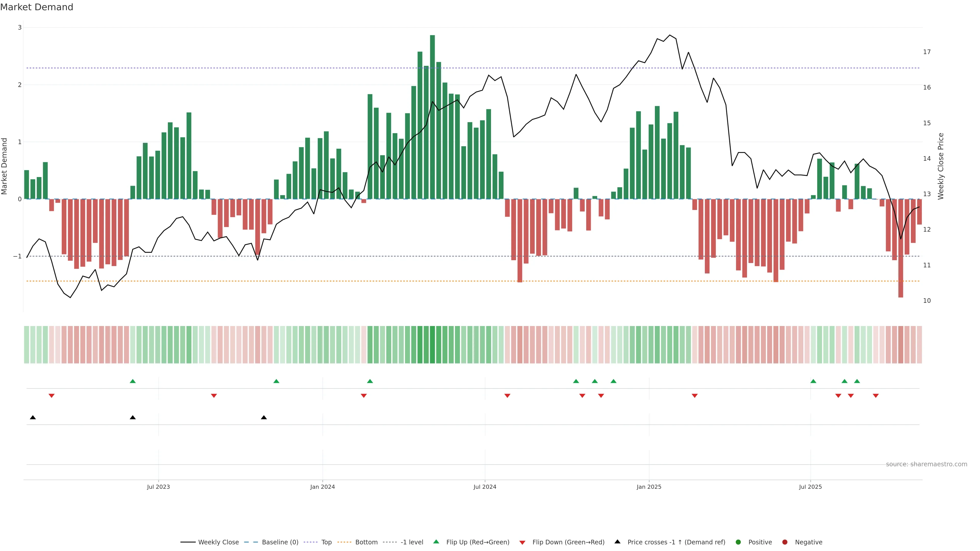Screen dimensions: 980x551
Task: Click the green Positive legend circle
Action: (x=738, y=542)
